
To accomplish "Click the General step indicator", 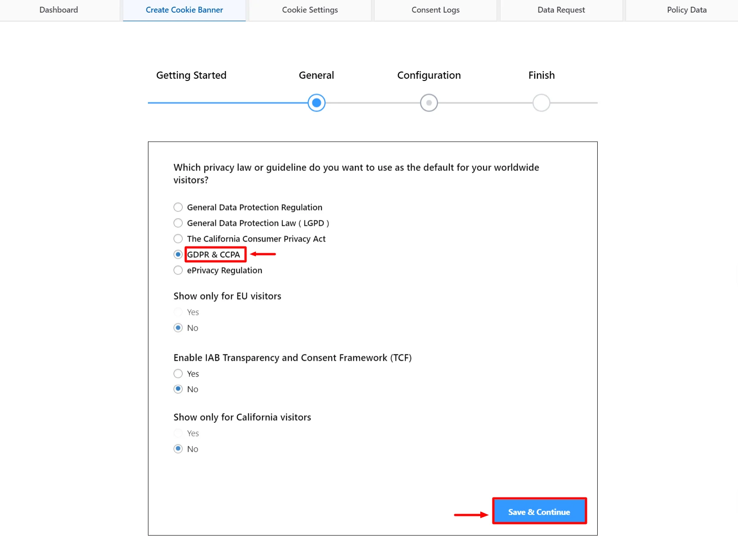I will [316, 103].
